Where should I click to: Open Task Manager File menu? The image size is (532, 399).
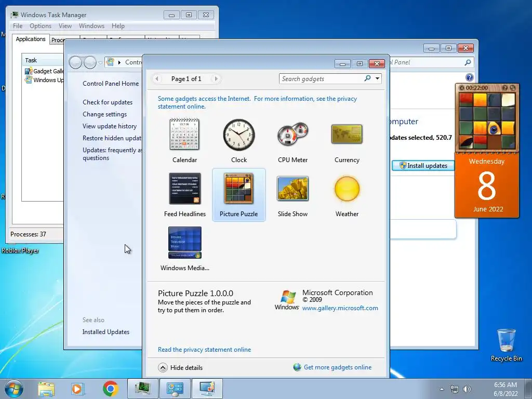tap(18, 26)
